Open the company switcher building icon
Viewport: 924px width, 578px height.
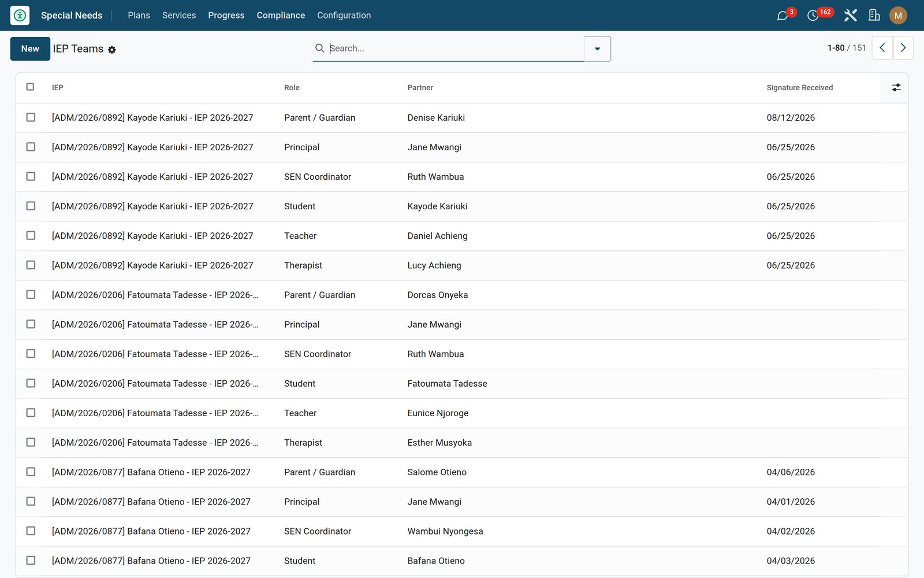874,15
